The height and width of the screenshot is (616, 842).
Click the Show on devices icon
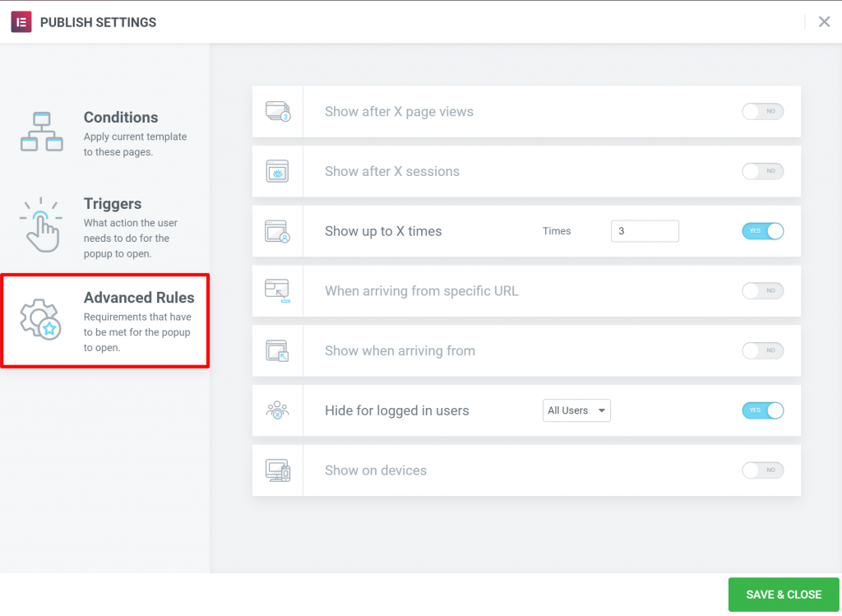point(278,470)
